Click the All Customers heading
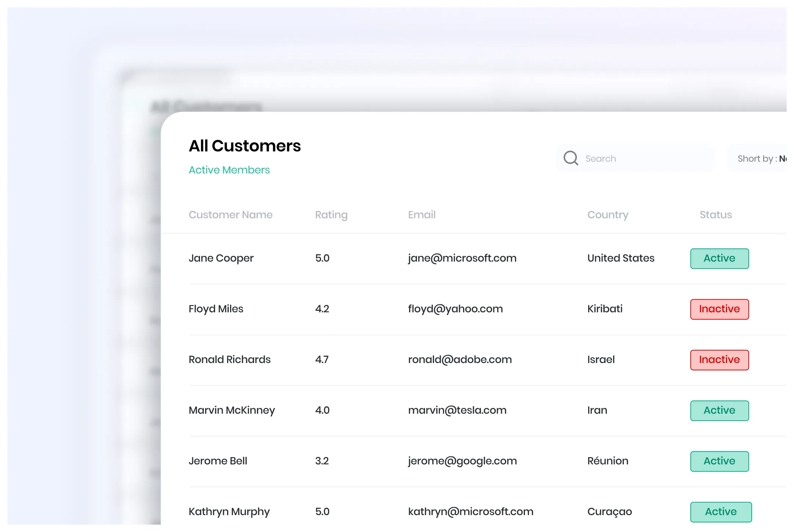Viewport: 794px width, 532px height. coord(244,146)
